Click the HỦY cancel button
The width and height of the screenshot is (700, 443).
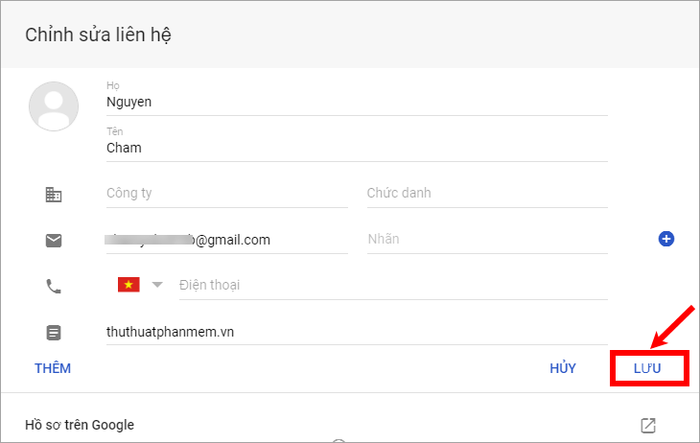562,368
